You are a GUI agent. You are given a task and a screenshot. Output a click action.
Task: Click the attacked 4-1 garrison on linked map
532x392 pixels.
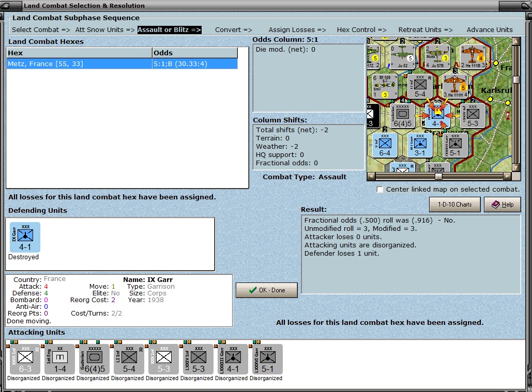coord(437,116)
